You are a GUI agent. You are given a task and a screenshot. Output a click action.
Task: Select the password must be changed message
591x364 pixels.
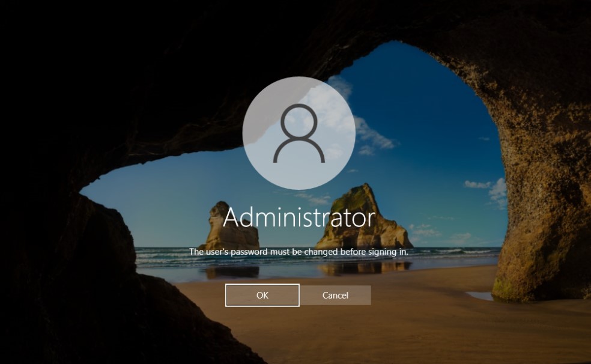(299, 250)
